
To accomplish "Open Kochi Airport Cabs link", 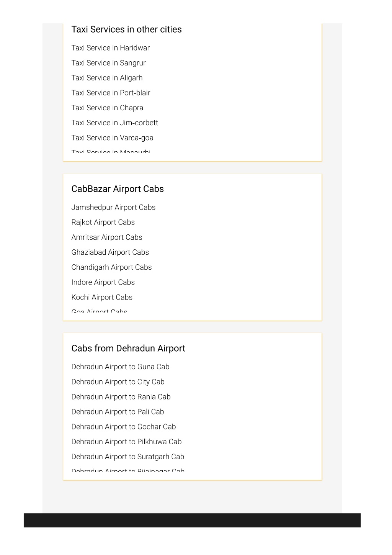I will point(102,297).
